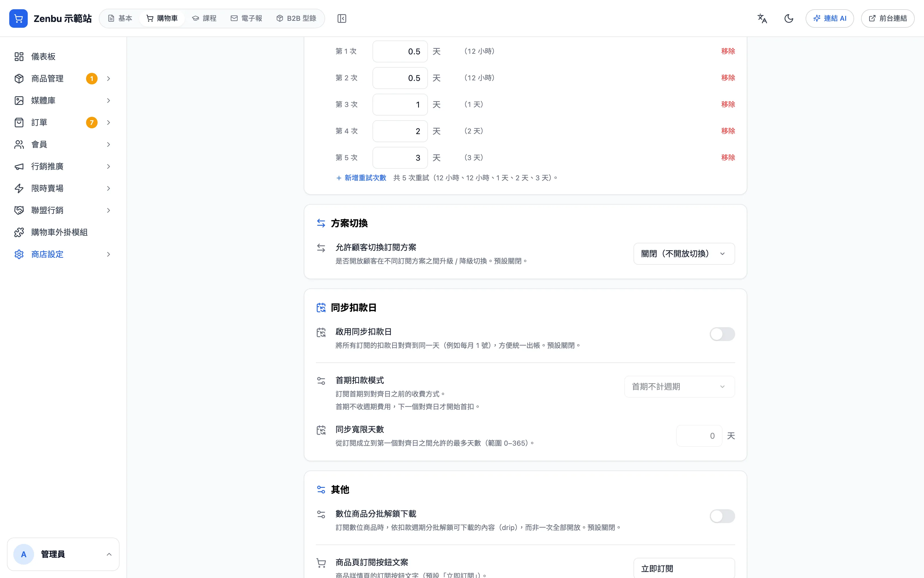The width and height of the screenshot is (924, 578).
Task: Click 第 4 次 days input field
Action: pyautogui.click(x=400, y=131)
